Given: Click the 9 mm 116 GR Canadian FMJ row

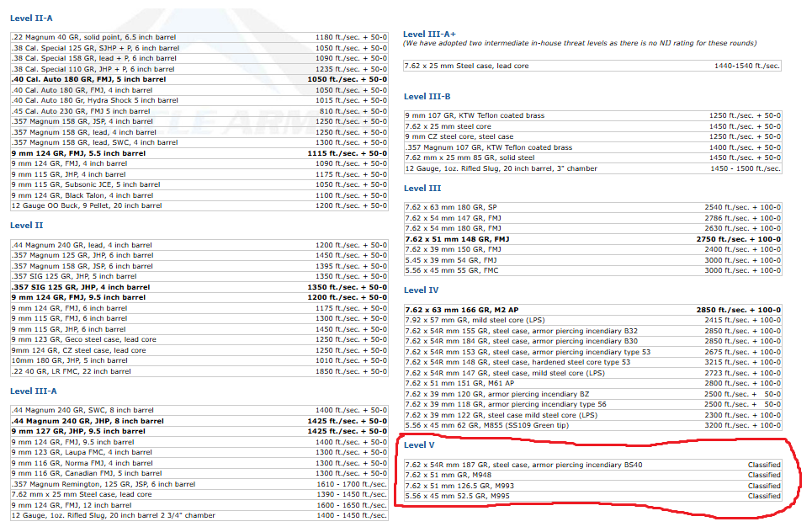Looking at the screenshot, I should [199, 474].
